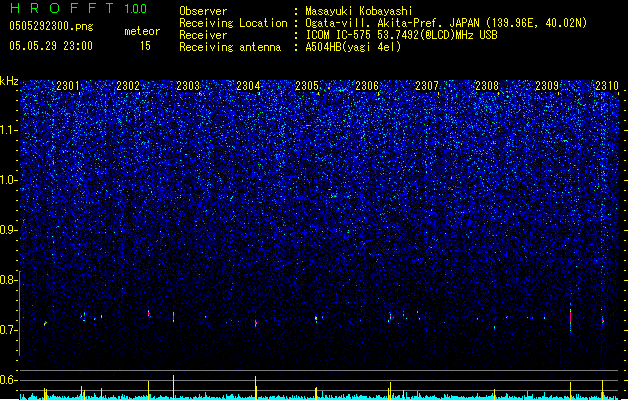The width and height of the screenshot is (629, 400).
Task: Click the date stamp 05.05.29 23:00
Action: click(x=51, y=46)
